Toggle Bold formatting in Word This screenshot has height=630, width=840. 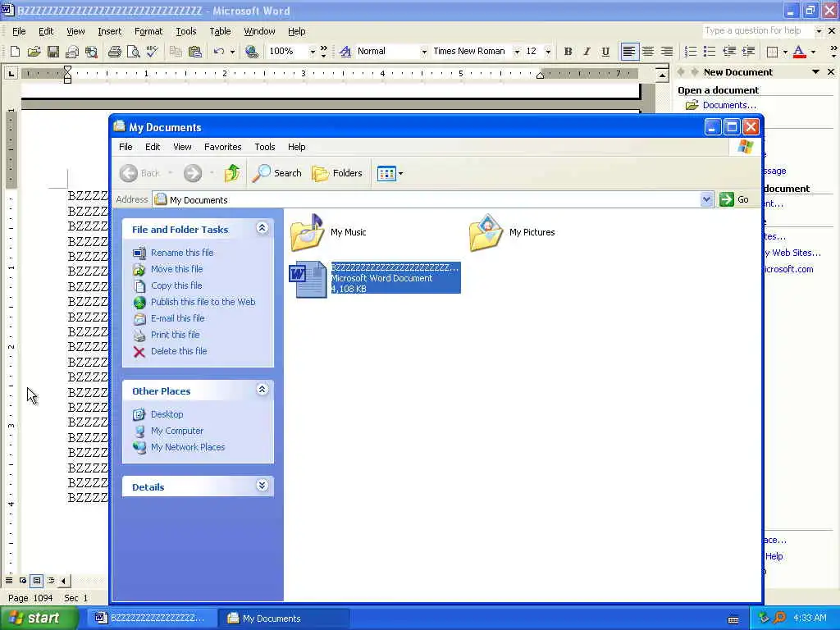(568, 52)
